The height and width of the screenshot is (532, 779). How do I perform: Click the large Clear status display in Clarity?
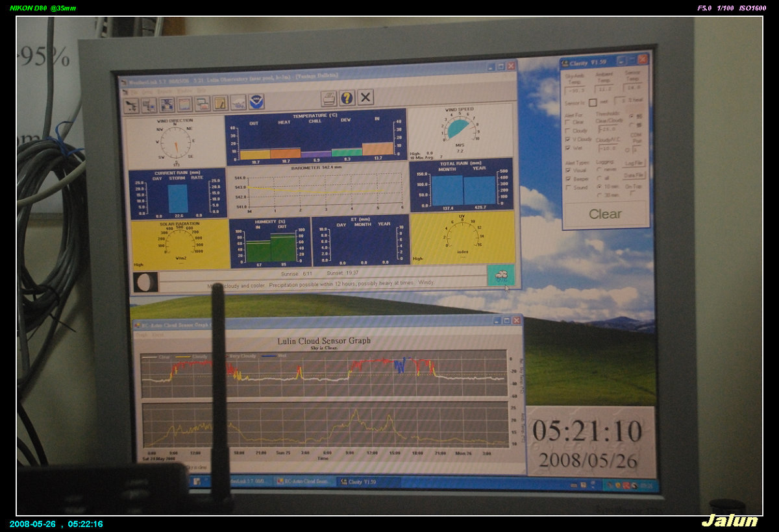(x=605, y=214)
